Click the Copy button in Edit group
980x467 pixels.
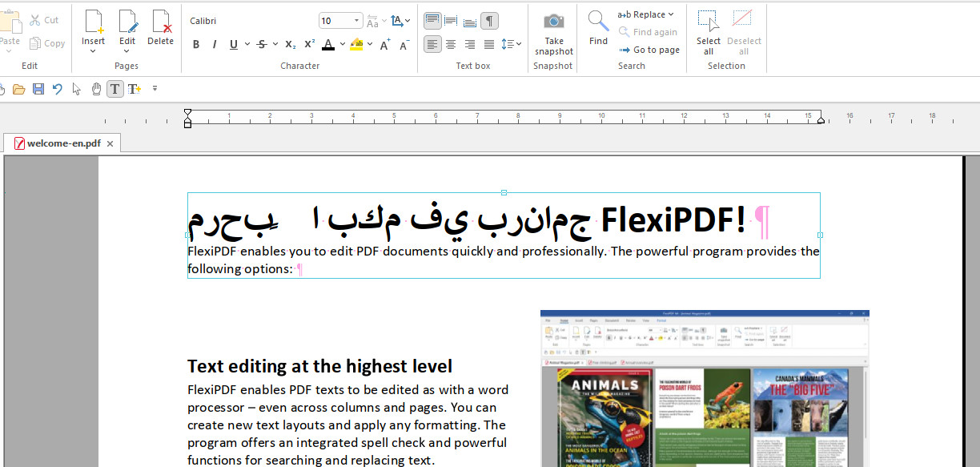click(x=47, y=43)
